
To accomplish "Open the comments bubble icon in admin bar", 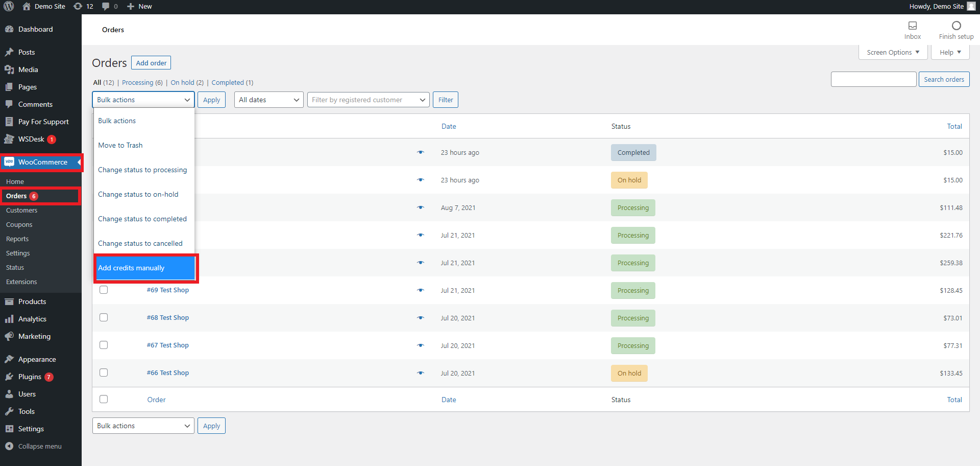I will [106, 7].
